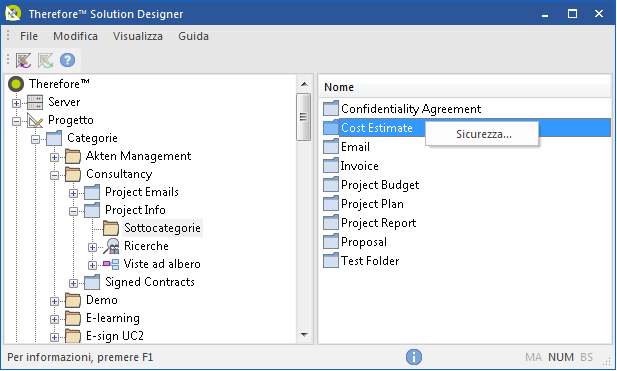This screenshot has width=617, height=371.
Task: Collapse the Consultancy folder
Action: [54, 175]
